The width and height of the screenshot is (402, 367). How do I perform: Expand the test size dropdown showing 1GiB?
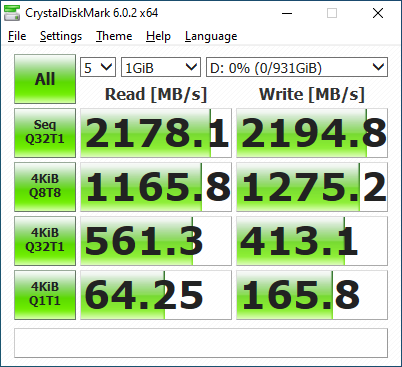coord(161,67)
